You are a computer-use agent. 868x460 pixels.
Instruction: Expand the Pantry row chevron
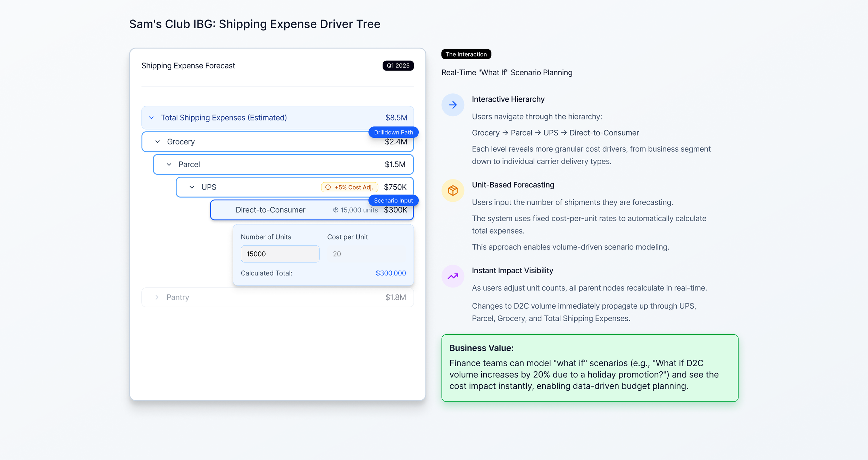[x=157, y=298]
